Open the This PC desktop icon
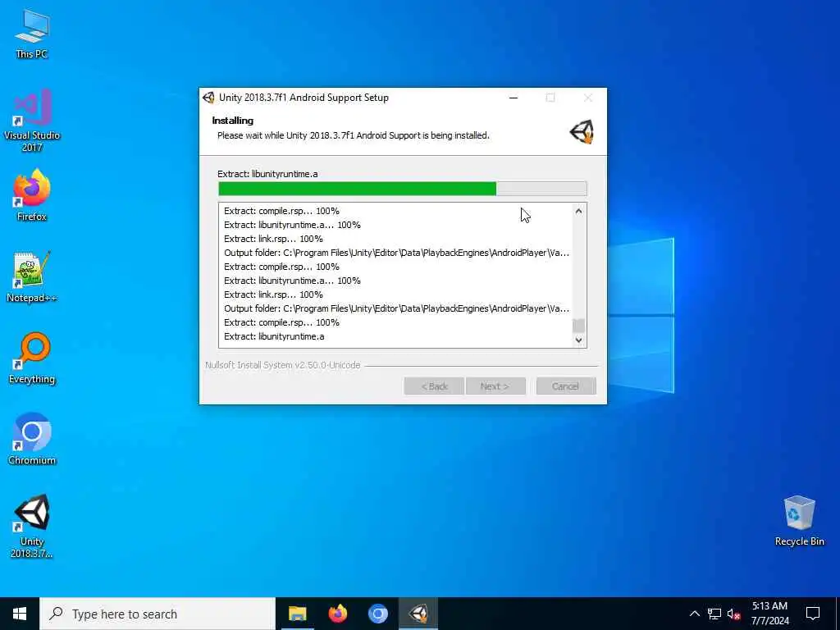840x630 pixels. 32,34
